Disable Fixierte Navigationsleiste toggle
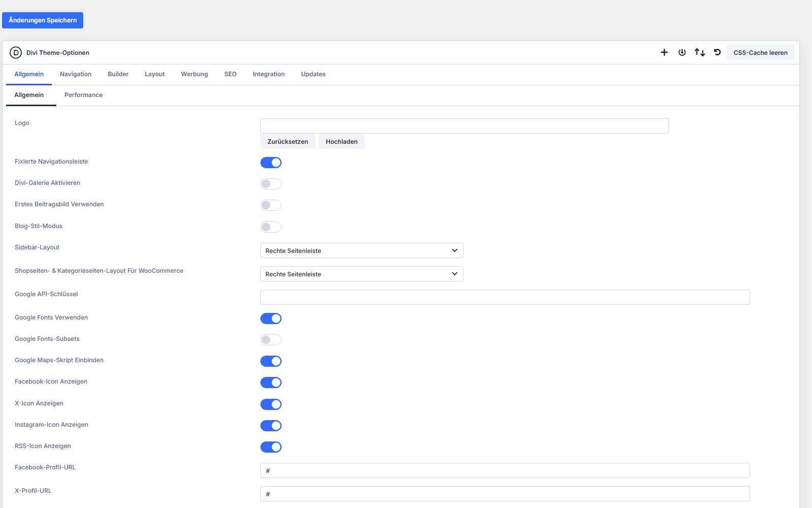Viewport: 812px width, 508px height. coord(271,163)
